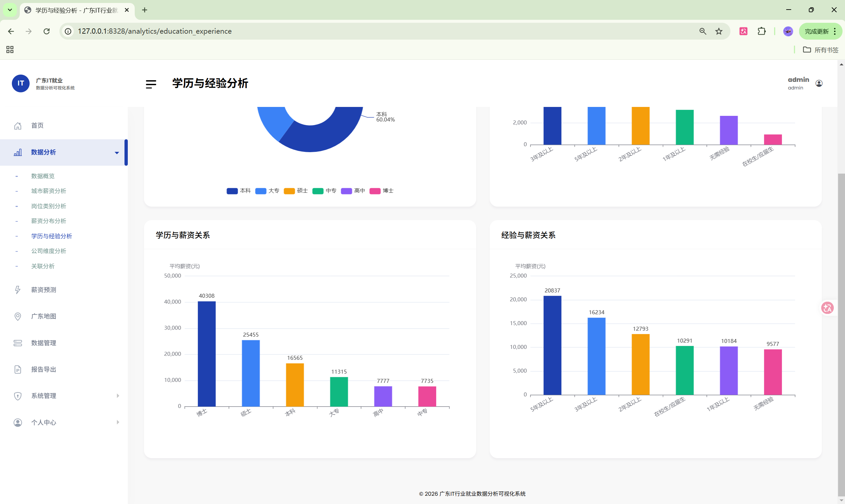The image size is (845, 504).
Task: Click the home icon beside 首页
Action: click(18, 126)
